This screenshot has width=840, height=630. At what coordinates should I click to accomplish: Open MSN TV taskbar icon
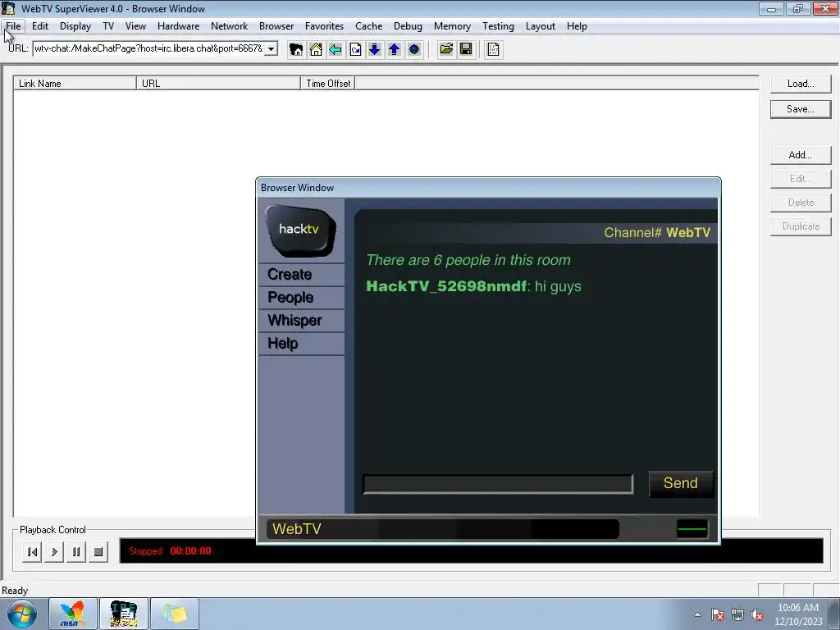[73, 614]
